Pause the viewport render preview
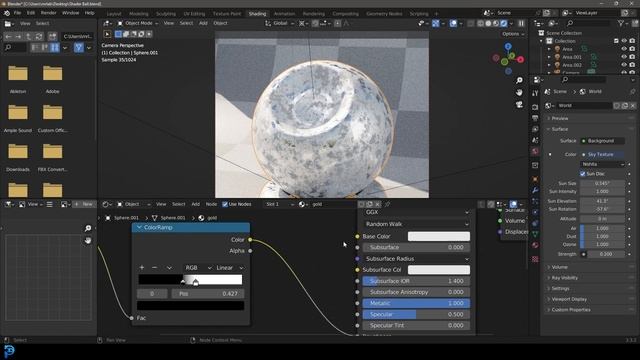640x360 pixels. [x=521, y=23]
